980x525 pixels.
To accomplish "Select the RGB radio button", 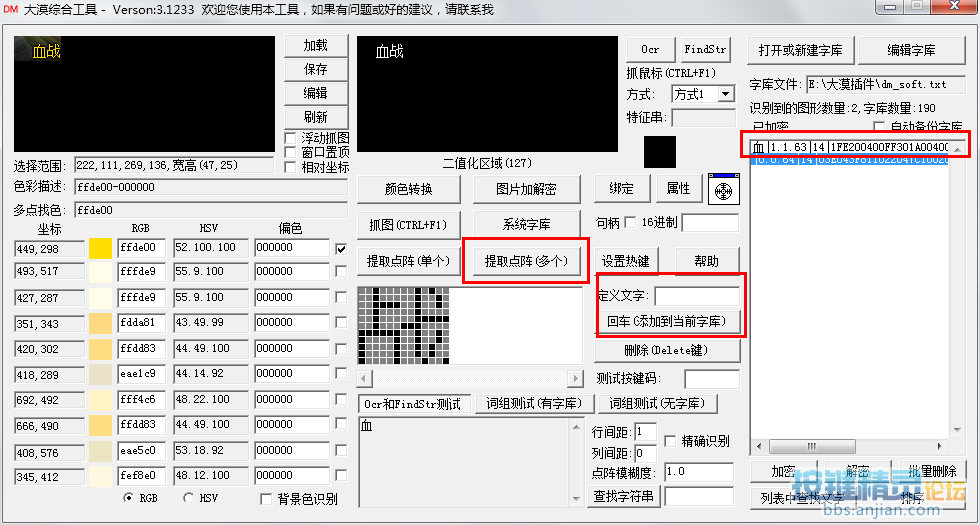I will pos(129,498).
